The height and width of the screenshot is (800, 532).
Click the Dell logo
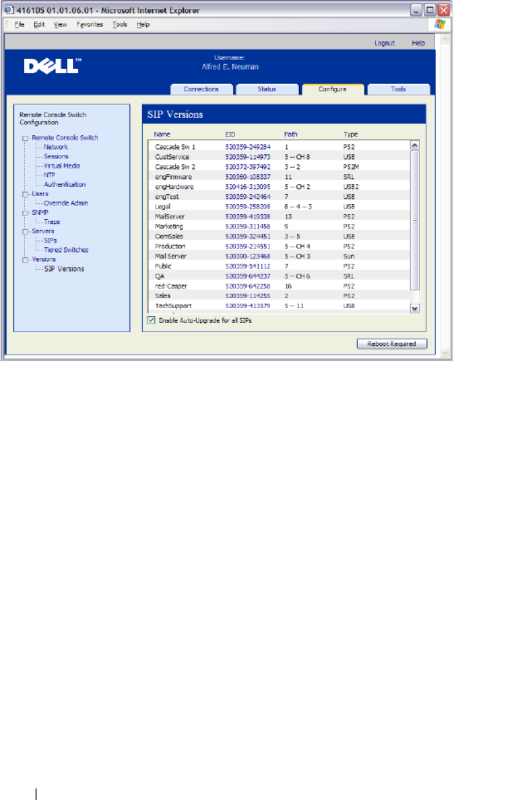tap(52, 66)
